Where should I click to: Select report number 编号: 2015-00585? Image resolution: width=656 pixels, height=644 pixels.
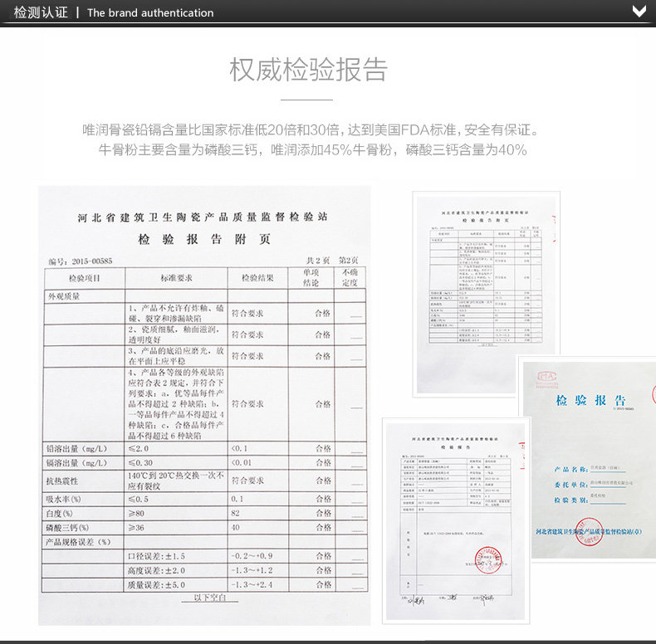tap(81, 261)
